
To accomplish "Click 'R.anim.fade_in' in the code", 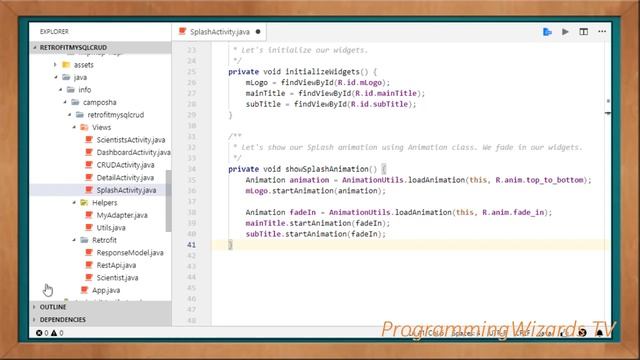I will pyautogui.click(x=513, y=212).
